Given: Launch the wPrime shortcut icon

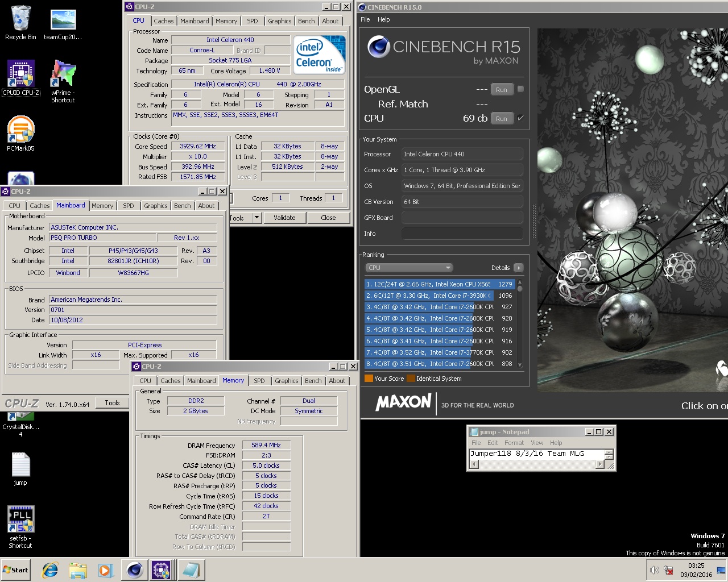Looking at the screenshot, I should click(63, 81).
